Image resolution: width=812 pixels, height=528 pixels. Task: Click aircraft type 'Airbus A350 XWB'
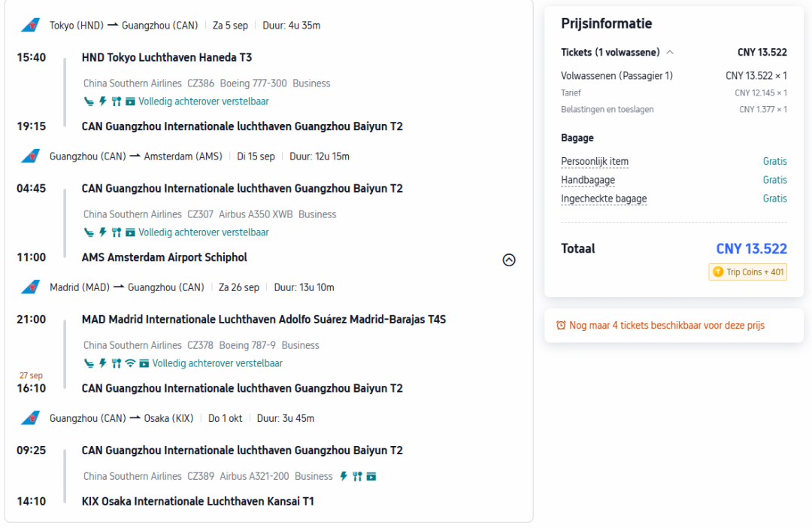tap(256, 214)
